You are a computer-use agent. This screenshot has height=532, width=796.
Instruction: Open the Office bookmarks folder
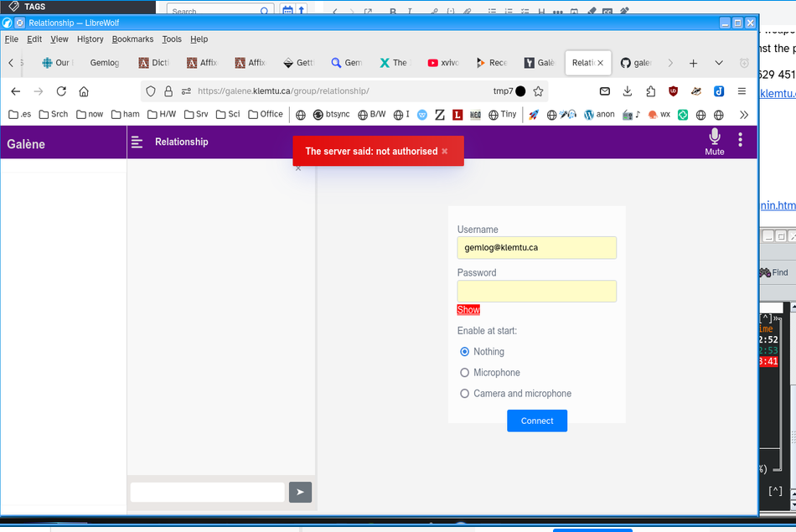click(266, 115)
